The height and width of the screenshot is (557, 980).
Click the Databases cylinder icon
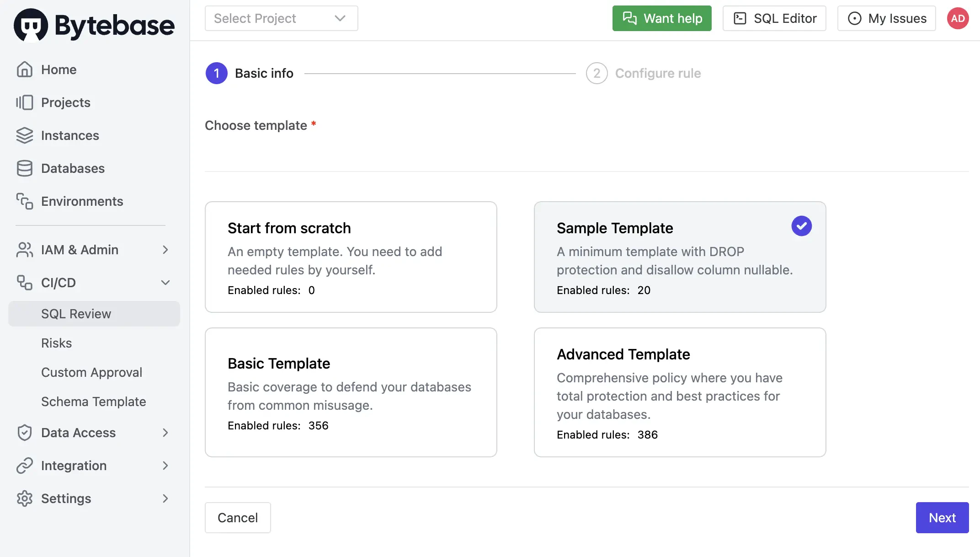pyautogui.click(x=25, y=168)
